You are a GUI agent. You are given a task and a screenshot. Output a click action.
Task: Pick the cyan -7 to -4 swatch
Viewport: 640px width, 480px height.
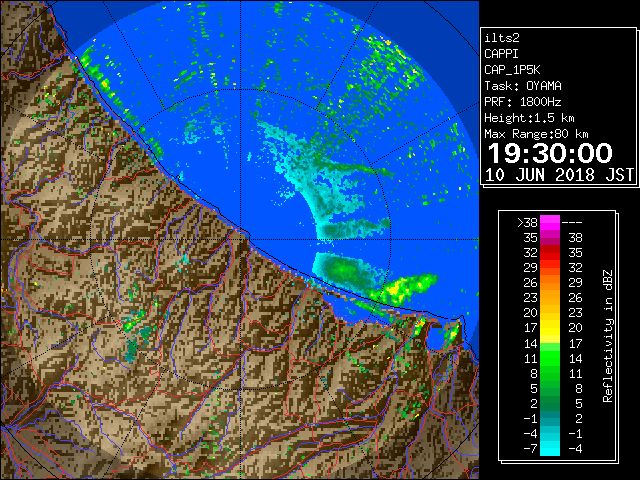(550, 448)
